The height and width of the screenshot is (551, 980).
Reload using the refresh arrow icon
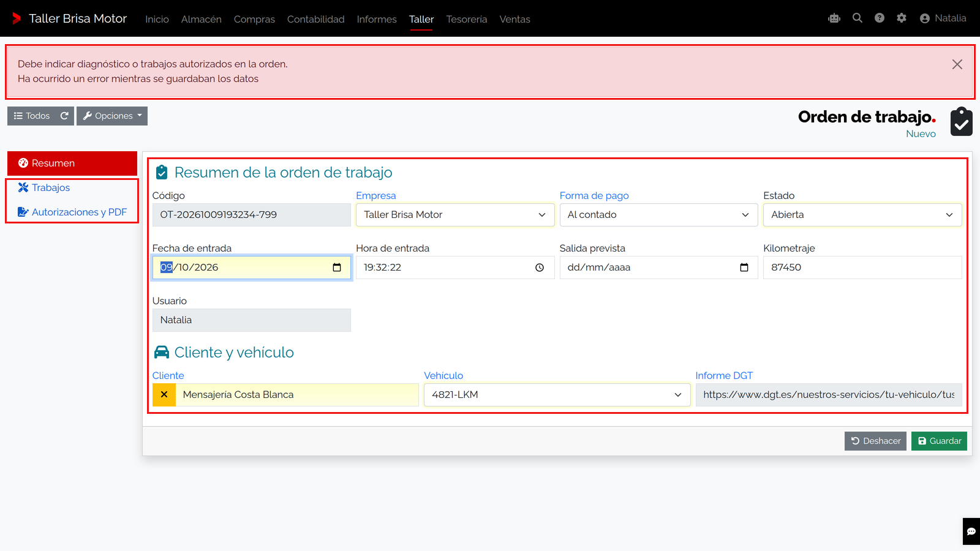[x=64, y=116]
